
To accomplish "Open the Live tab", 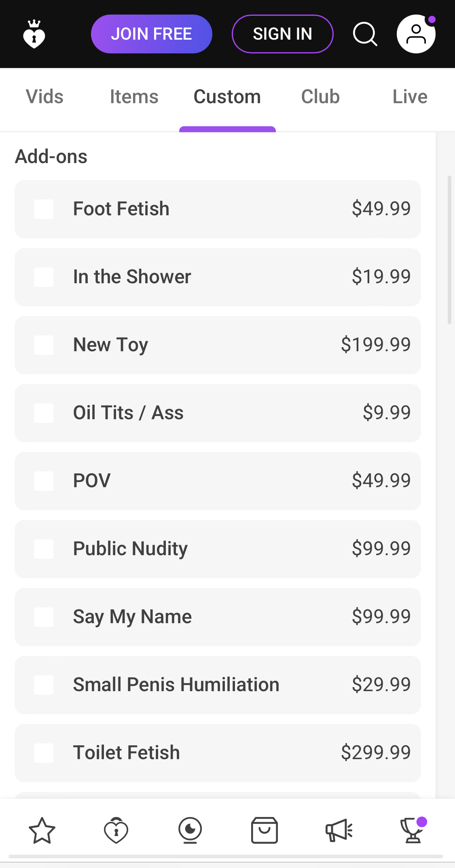I will [x=410, y=97].
